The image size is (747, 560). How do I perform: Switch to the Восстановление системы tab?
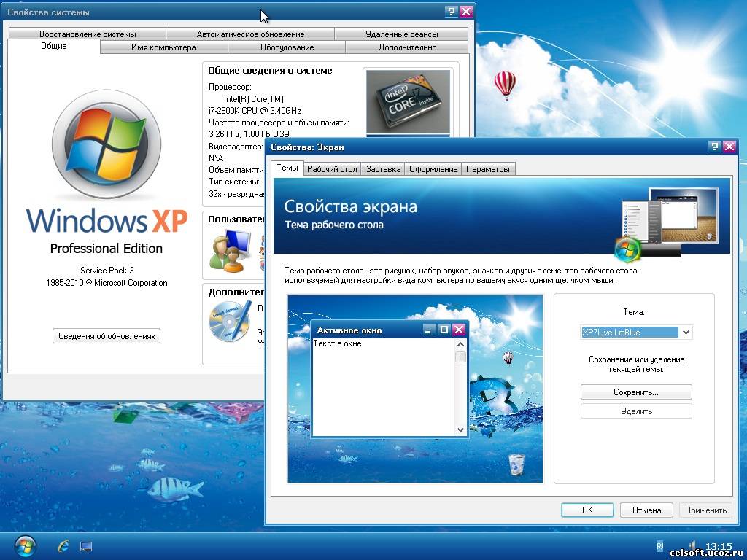[x=88, y=34]
